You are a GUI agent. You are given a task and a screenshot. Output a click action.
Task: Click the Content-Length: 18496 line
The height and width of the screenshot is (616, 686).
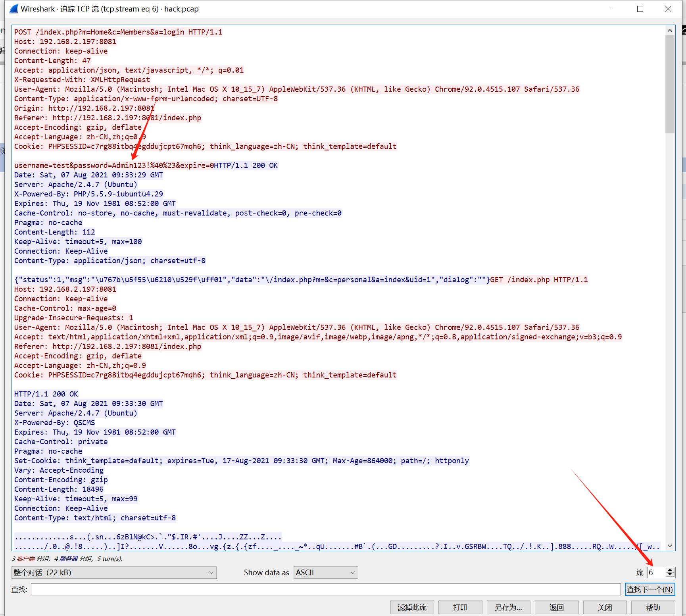click(x=59, y=489)
